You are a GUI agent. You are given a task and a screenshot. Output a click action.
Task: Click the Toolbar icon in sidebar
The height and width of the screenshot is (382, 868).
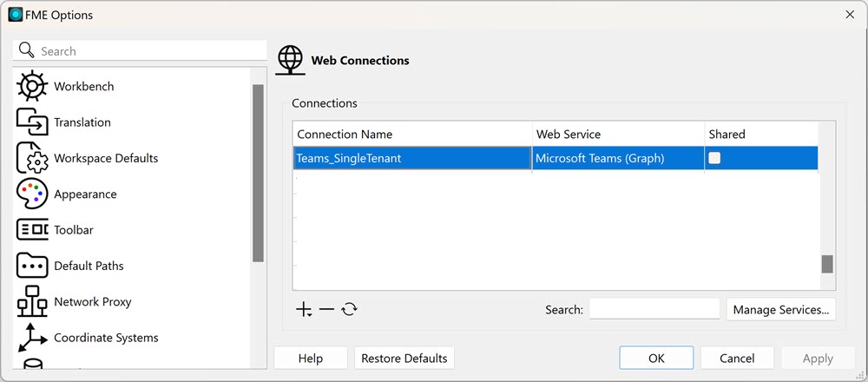pos(32,230)
